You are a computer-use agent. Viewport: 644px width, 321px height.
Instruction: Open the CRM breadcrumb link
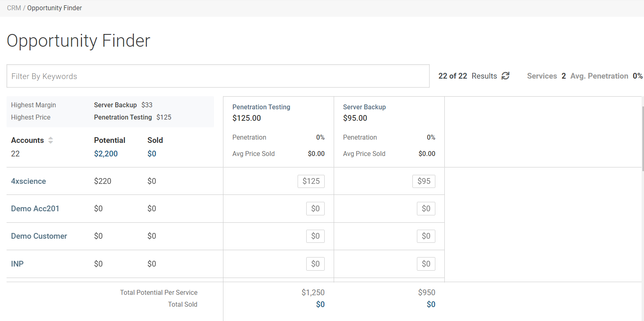[14, 8]
